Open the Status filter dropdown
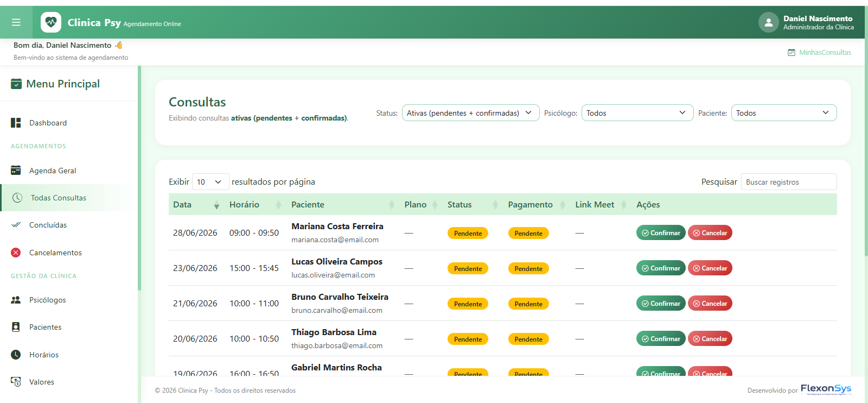Screen dimensions: 868x403 (x=470, y=113)
